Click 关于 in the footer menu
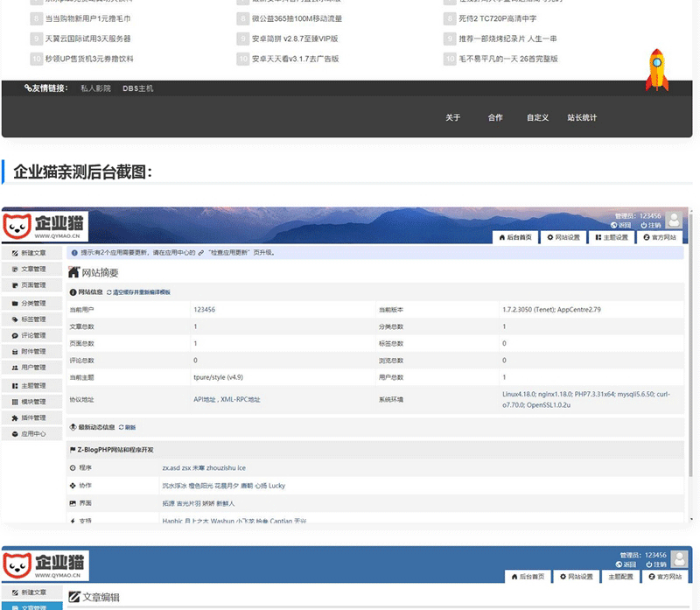 click(452, 117)
